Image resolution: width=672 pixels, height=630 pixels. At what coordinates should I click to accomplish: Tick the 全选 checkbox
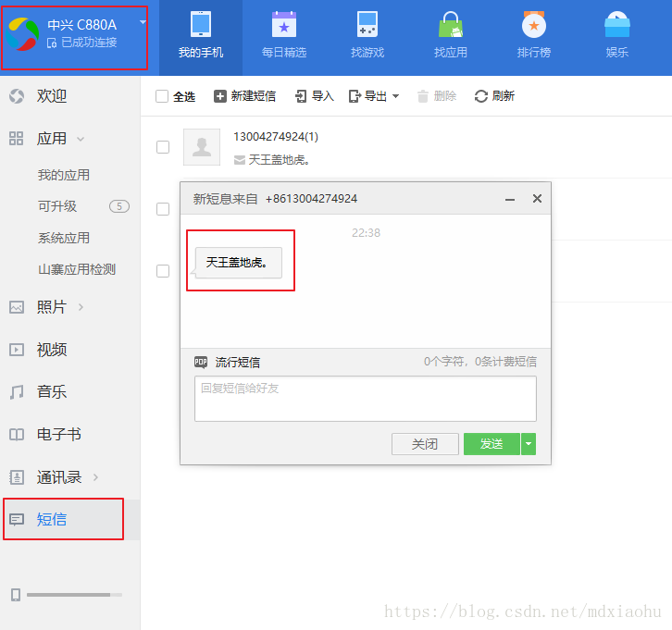point(162,96)
